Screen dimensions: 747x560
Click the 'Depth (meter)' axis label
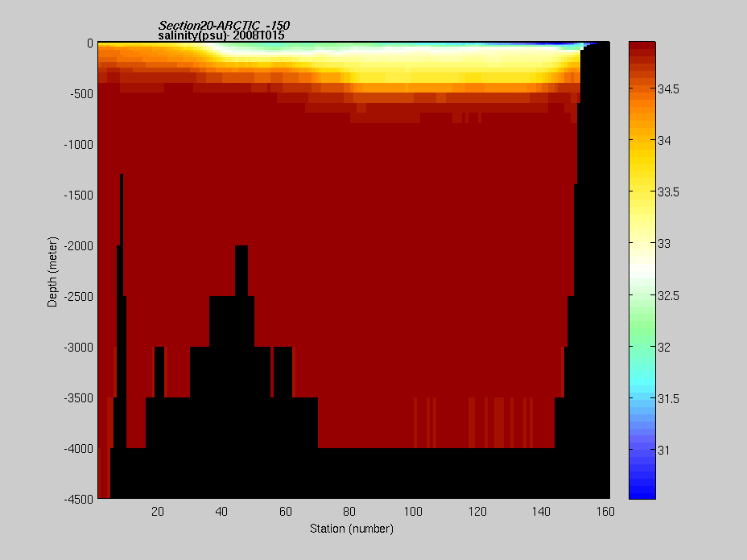(52, 271)
